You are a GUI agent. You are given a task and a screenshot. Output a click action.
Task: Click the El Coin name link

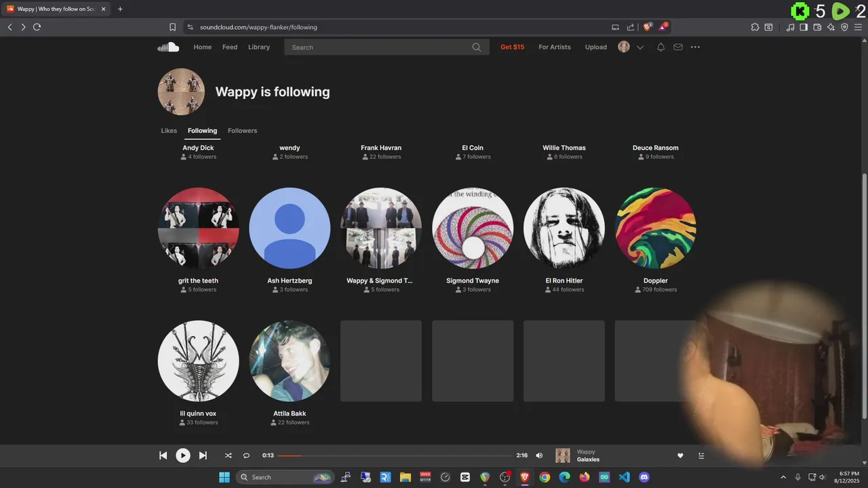point(473,148)
